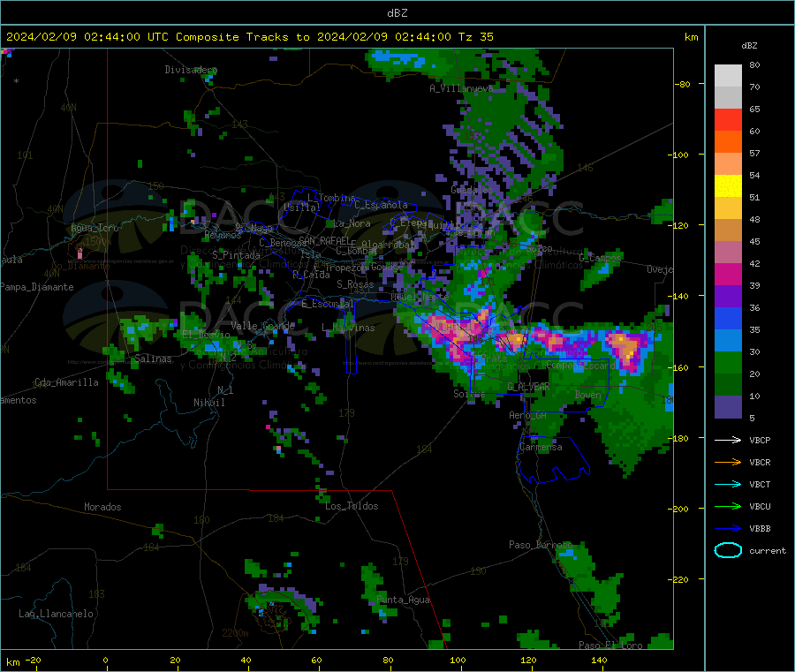Click the 'Pampa_Diamante' map label

point(37,287)
